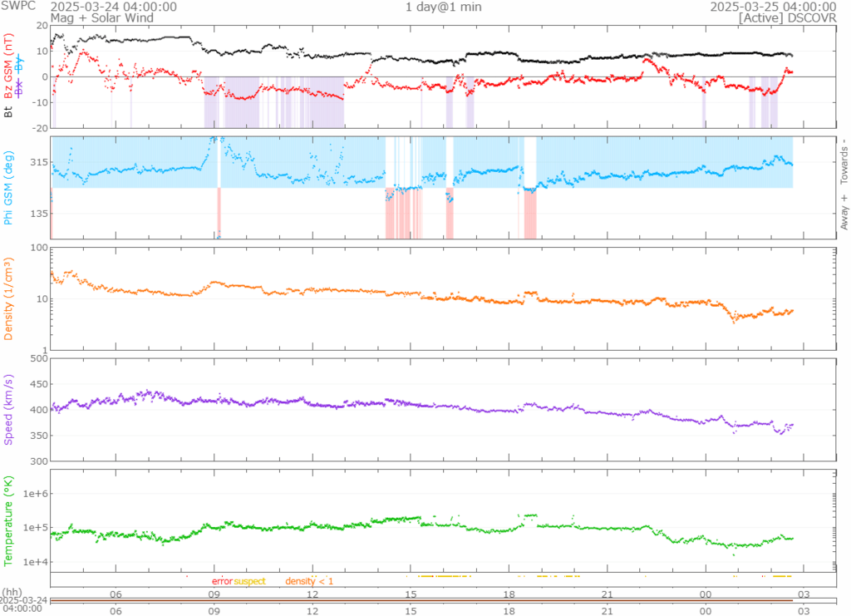Screen dimensions: 851x616
Task: Click the 'Away +' sector label
Action: pyautogui.click(x=844, y=212)
